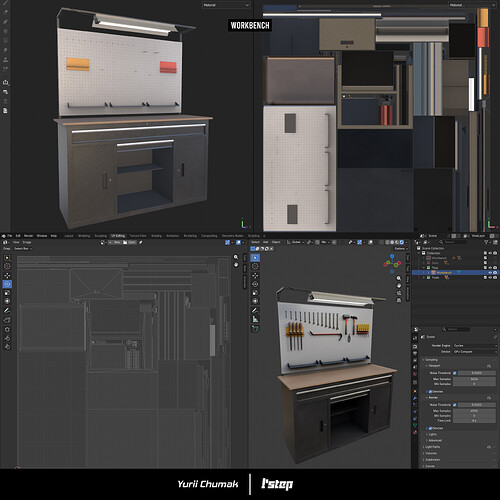Image resolution: width=500 pixels, height=500 pixels.
Task: Expand the Light Paths panel
Action: 432,447
